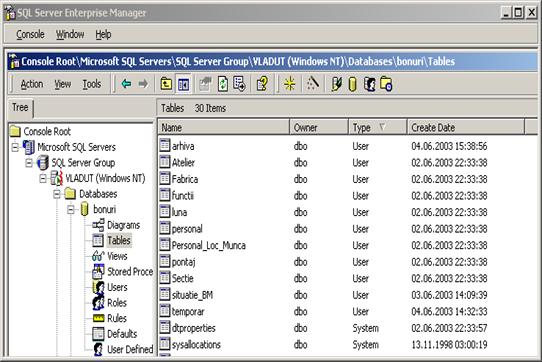The image size is (542, 362).
Task: Open help via the question mark icon
Action: tap(262, 84)
